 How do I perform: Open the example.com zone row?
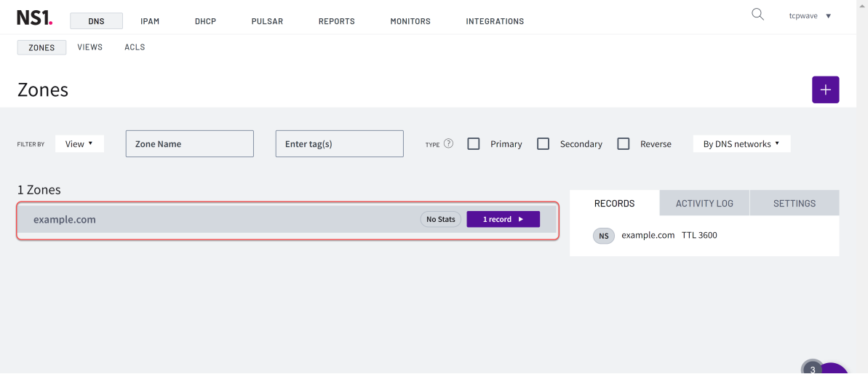(x=218, y=219)
